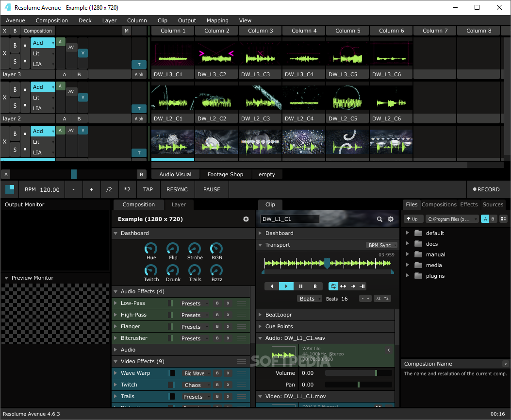Open the clip settings gear icon
This screenshot has width=511, height=420.
(x=391, y=219)
